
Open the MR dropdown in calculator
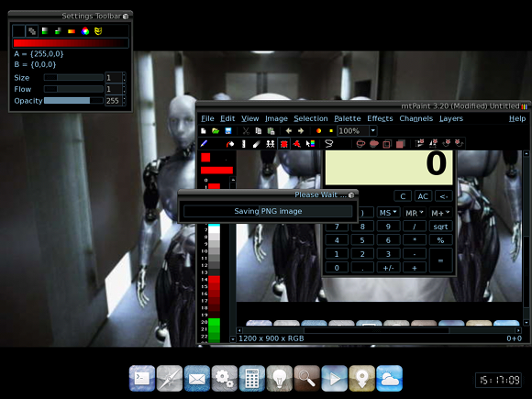point(415,213)
